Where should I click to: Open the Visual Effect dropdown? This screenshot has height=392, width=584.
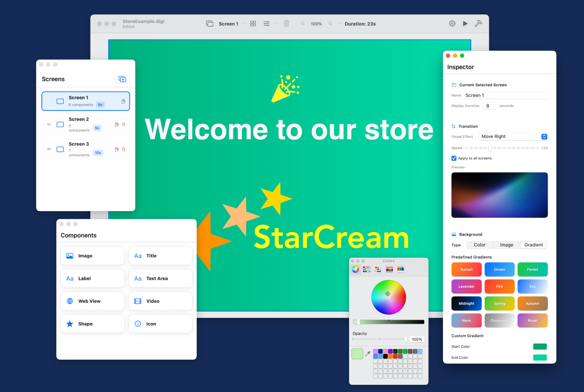pyautogui.click(x=513, y=137)
